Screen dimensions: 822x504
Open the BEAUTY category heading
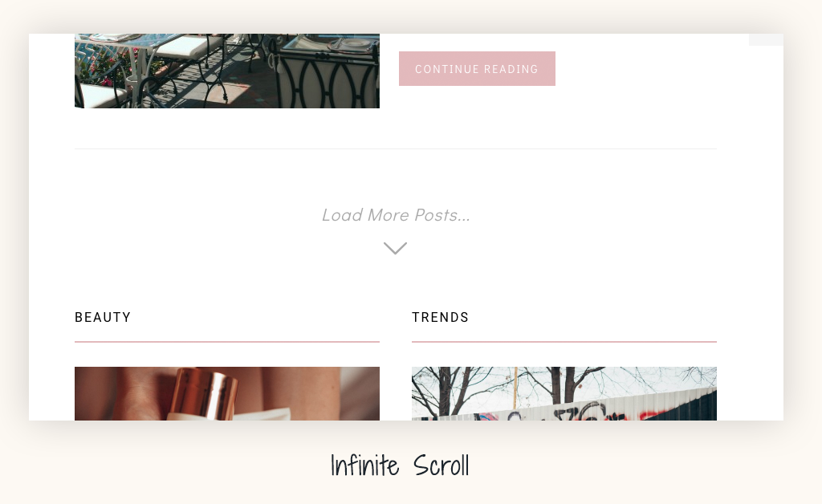pyautogui.click(x=103, y=318)
